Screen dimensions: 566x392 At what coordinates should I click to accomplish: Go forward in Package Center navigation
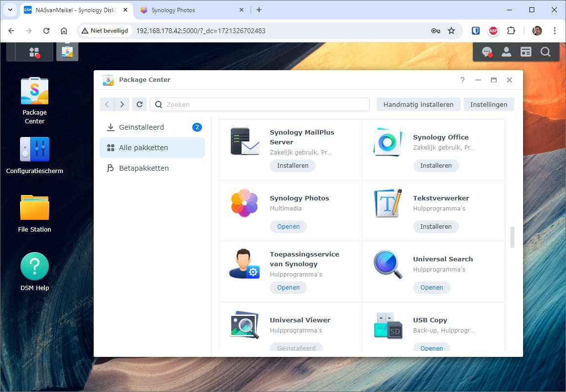pos(122,104)
